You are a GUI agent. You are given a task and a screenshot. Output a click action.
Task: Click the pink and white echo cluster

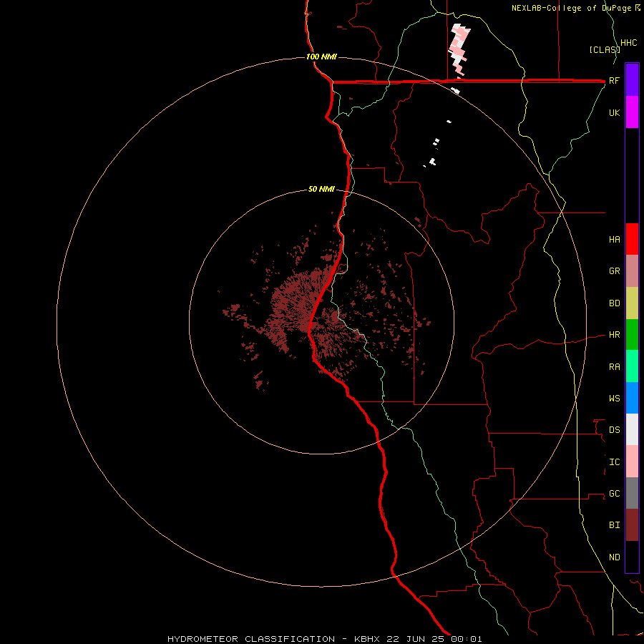pos(459,51)
